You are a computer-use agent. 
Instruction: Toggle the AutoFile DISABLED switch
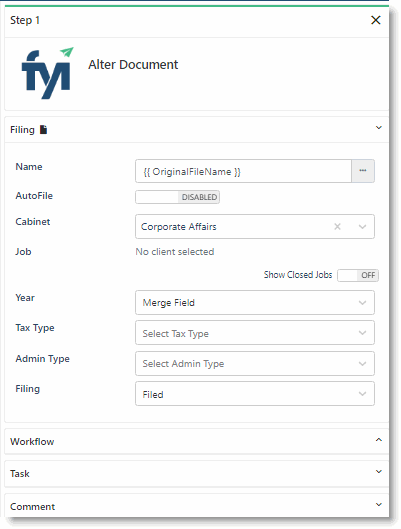(177, 197)
